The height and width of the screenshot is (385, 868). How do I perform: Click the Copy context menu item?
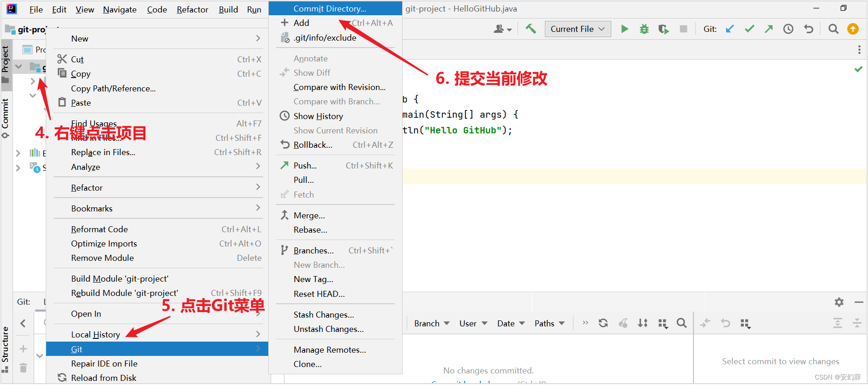coord(157,74)
